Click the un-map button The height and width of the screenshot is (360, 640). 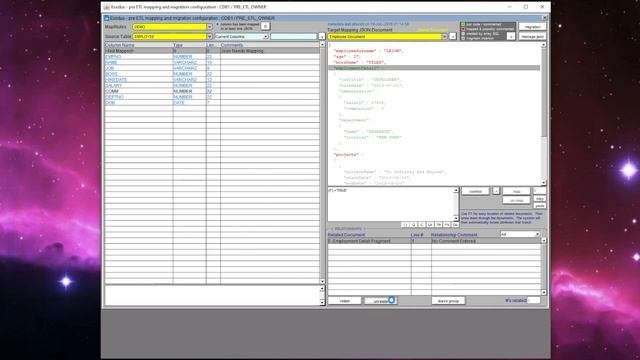[x=516, y=200]
